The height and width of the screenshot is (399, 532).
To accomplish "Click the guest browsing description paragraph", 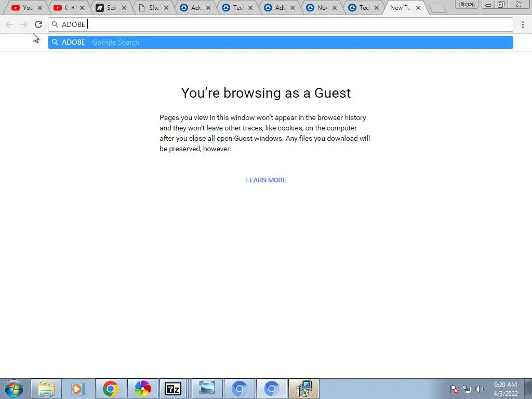I will point(264,133).
